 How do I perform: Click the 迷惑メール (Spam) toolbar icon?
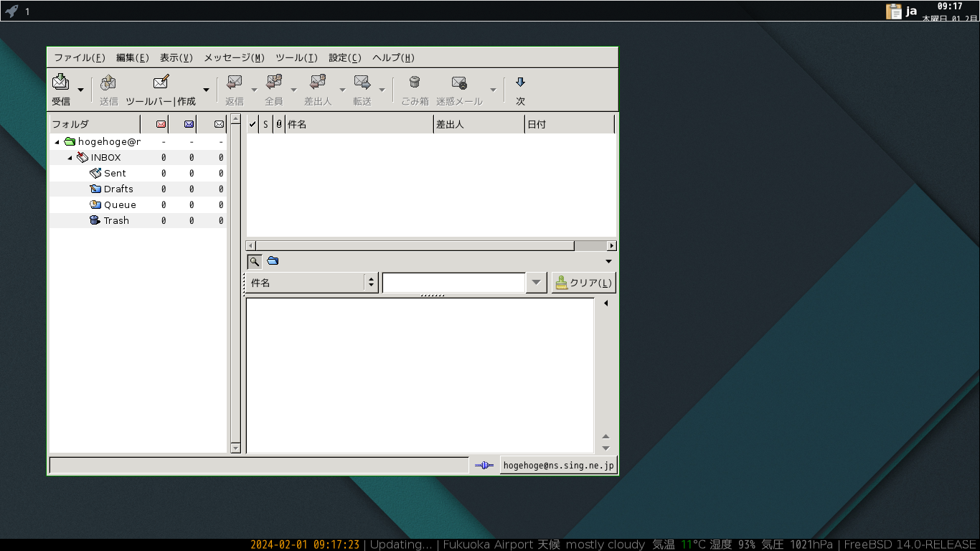(x=459, y=83)
